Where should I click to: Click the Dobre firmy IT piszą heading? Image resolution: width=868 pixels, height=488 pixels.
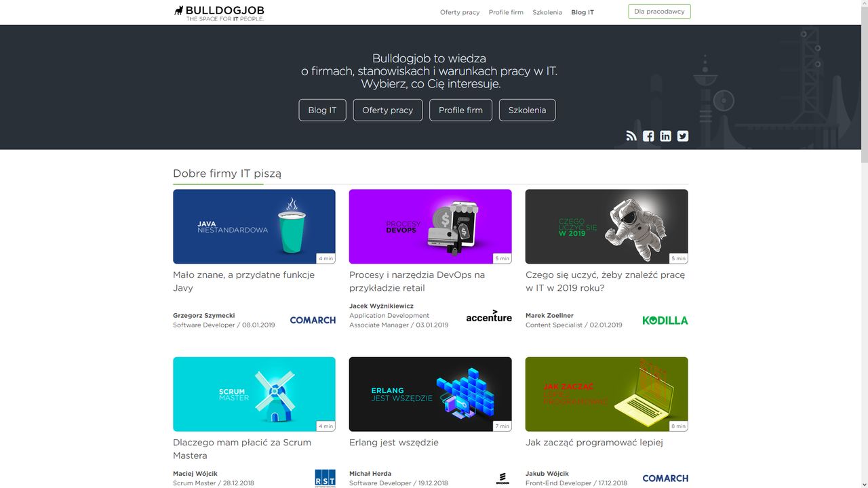[227, 174]
